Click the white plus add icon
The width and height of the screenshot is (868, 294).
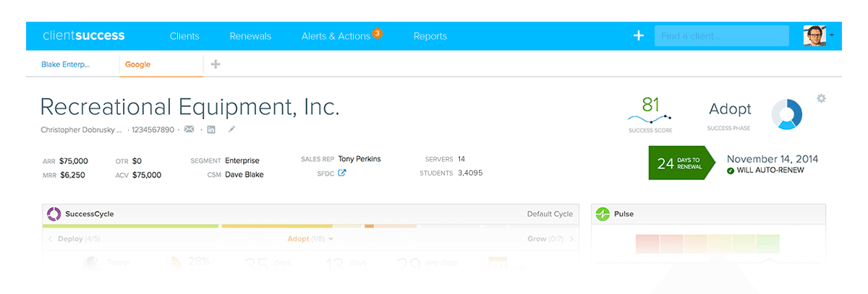click(x=639, y=35)
